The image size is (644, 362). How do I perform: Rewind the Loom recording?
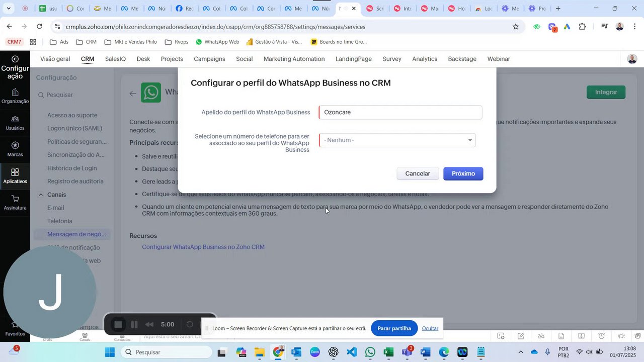[149, 325]
